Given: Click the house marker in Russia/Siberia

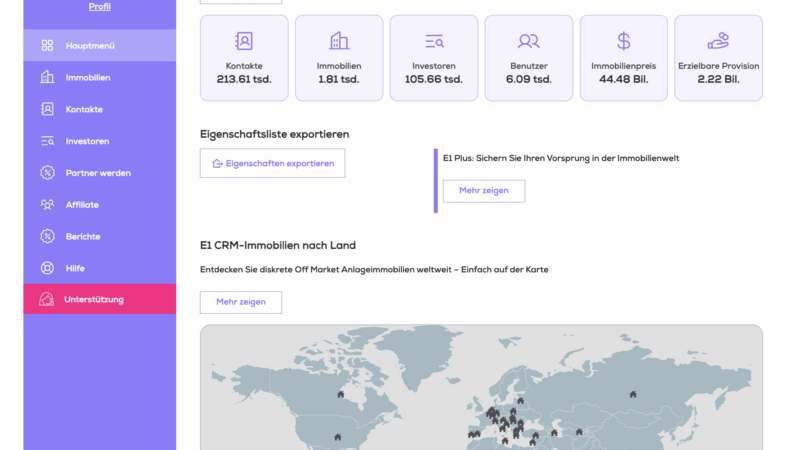Looking at the screenshot, I should [633, 394].
